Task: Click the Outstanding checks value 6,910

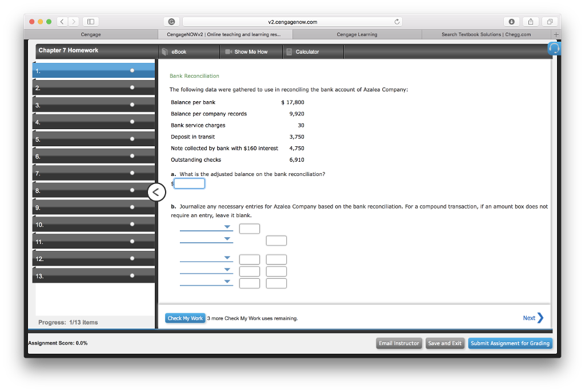Action: click(296, 160)
